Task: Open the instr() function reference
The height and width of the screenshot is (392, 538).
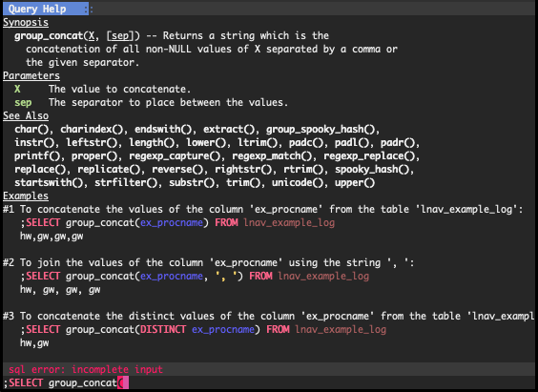Action: point(34,143)
